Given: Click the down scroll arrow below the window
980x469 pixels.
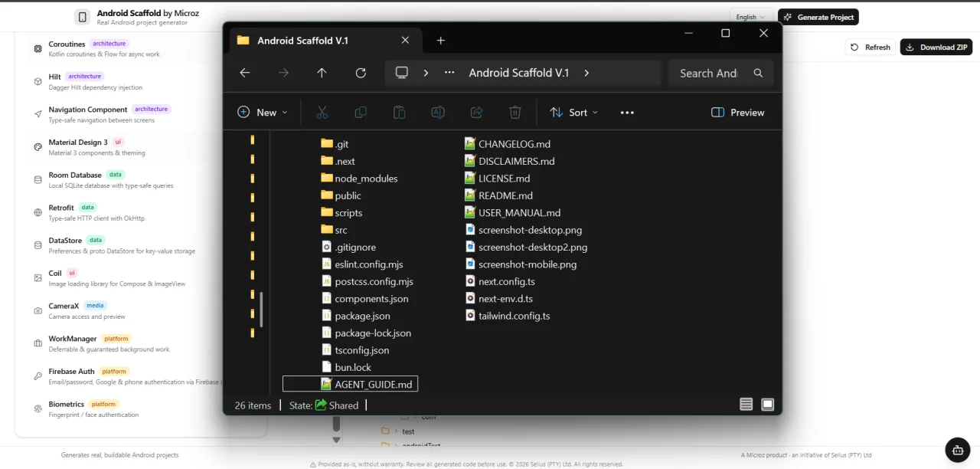Looking at the screenshot, I should 335,441.
